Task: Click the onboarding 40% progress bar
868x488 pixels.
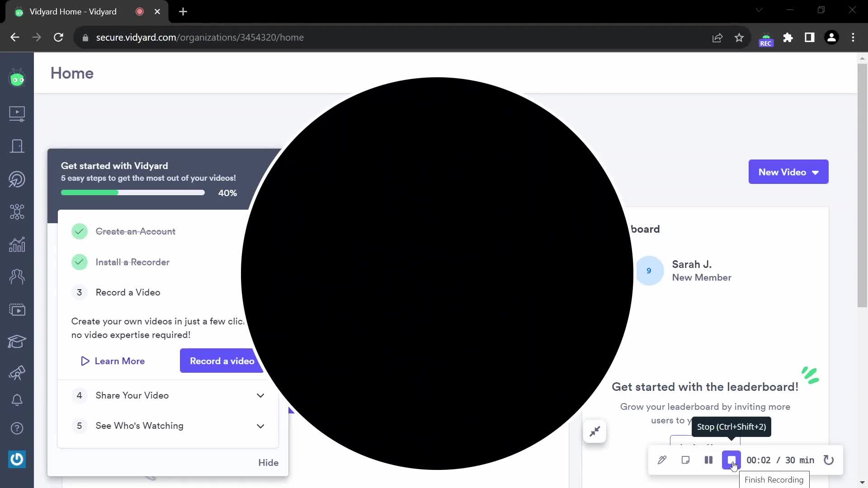Action: [x=132, y=192]
